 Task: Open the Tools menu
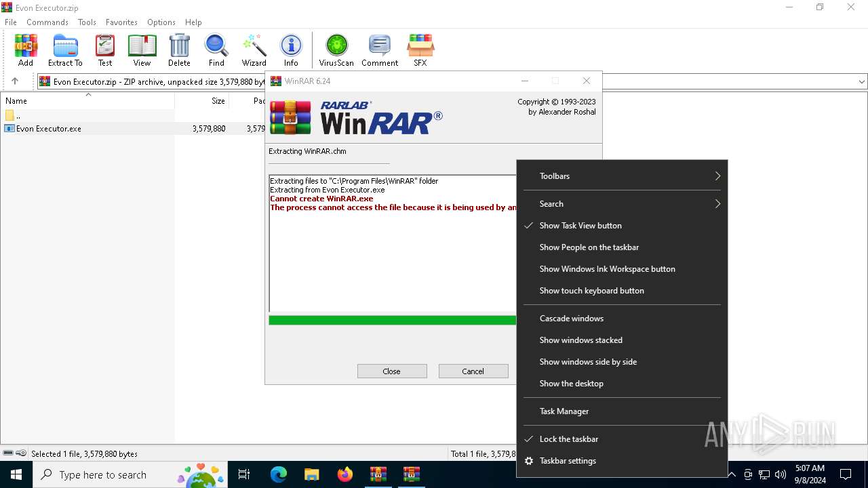87,22
